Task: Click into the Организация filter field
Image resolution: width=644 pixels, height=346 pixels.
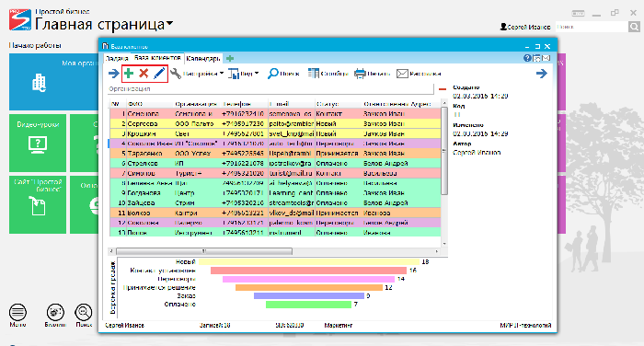Action: (x=270, y=88)
